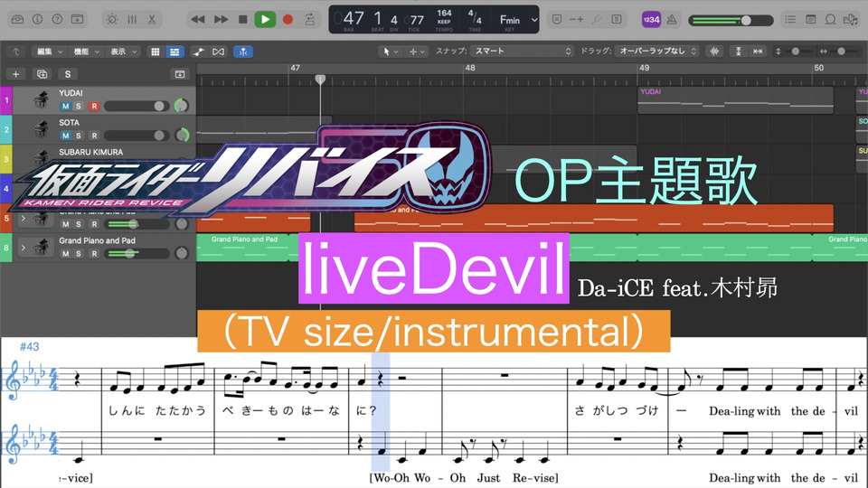Expand track 8 Grand Piano and Pad stack

point(23,248)
